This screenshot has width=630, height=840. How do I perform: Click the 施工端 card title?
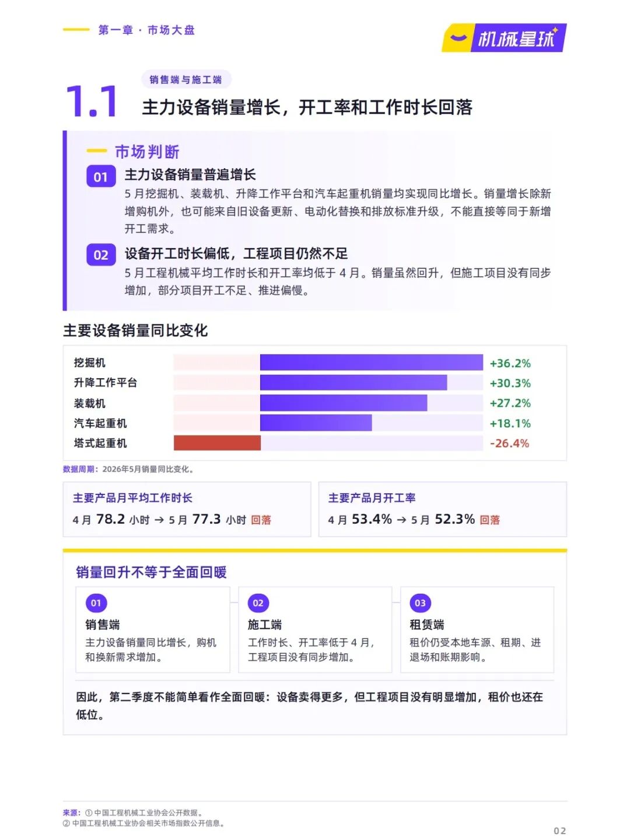[265, 625]
